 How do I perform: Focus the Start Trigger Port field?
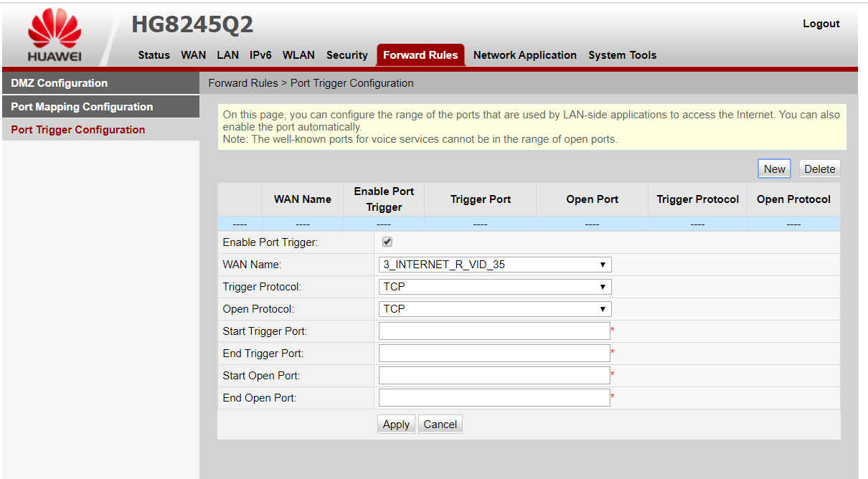[x=494, y=331]
